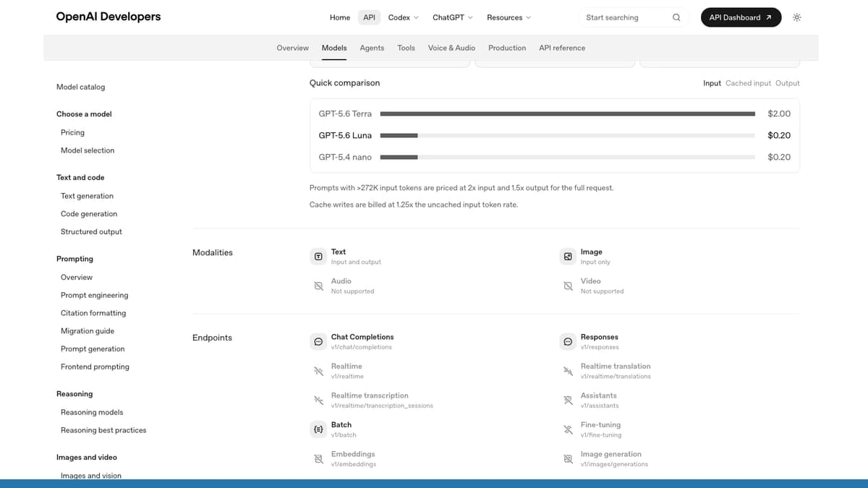Click the Audio not supported icon
The width and height of the screenshot is (868, 488).
(x=318, y=286)
